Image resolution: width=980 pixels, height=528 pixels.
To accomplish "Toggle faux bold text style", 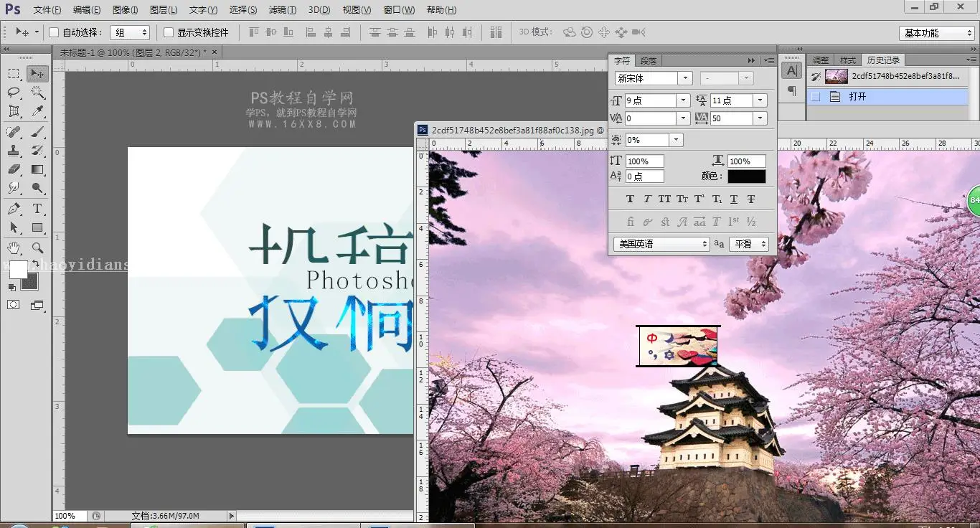I will tap(630, 199).
